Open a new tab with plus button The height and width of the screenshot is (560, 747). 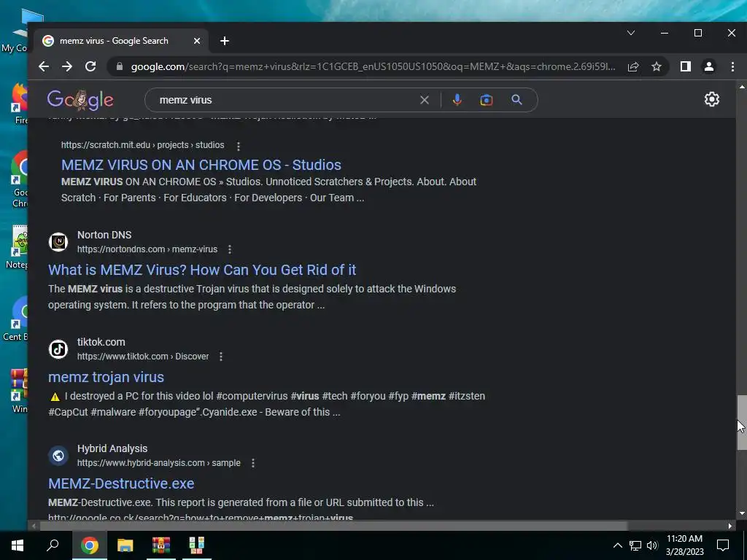225,41
